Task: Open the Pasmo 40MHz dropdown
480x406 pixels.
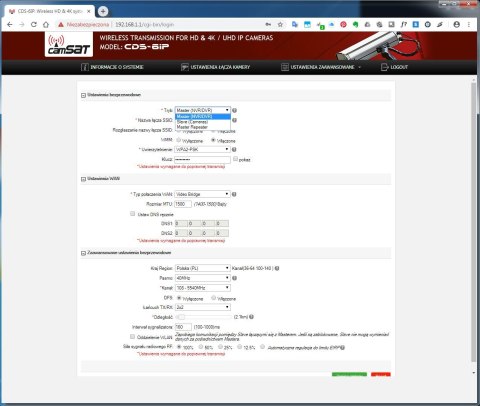Action: (202, 278)
